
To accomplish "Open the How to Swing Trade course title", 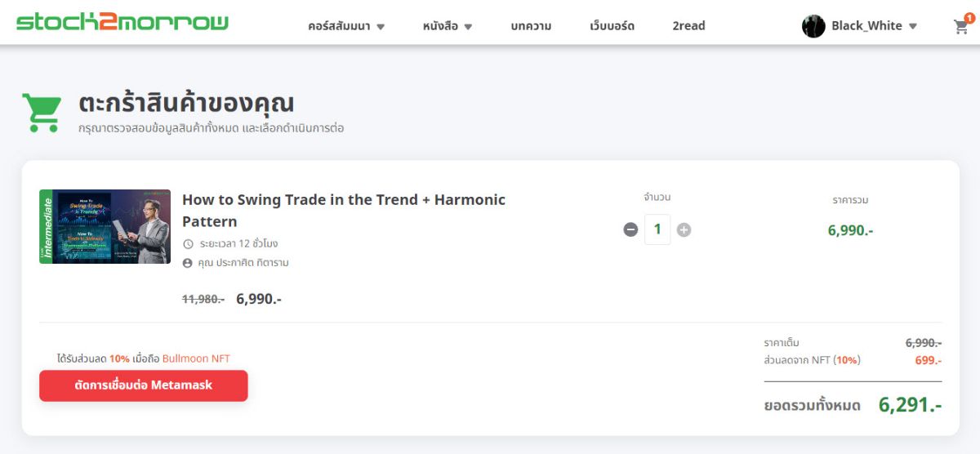I will pos(344,211).
